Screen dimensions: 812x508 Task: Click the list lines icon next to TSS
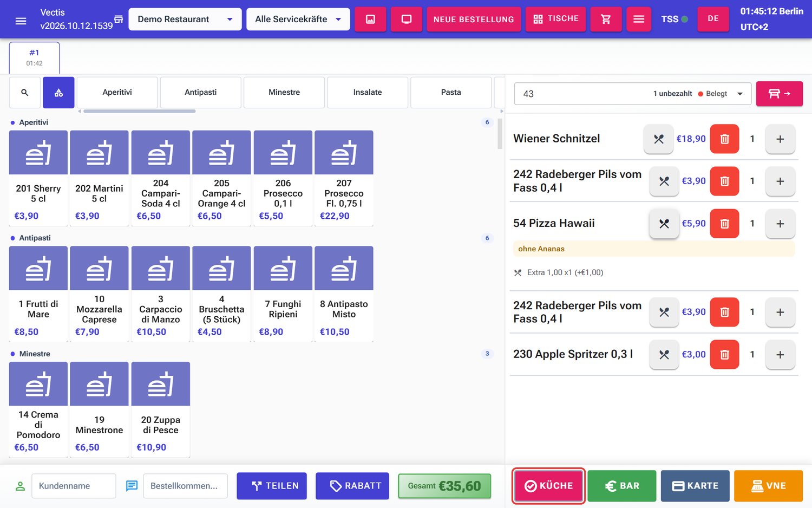pos(639,19)
